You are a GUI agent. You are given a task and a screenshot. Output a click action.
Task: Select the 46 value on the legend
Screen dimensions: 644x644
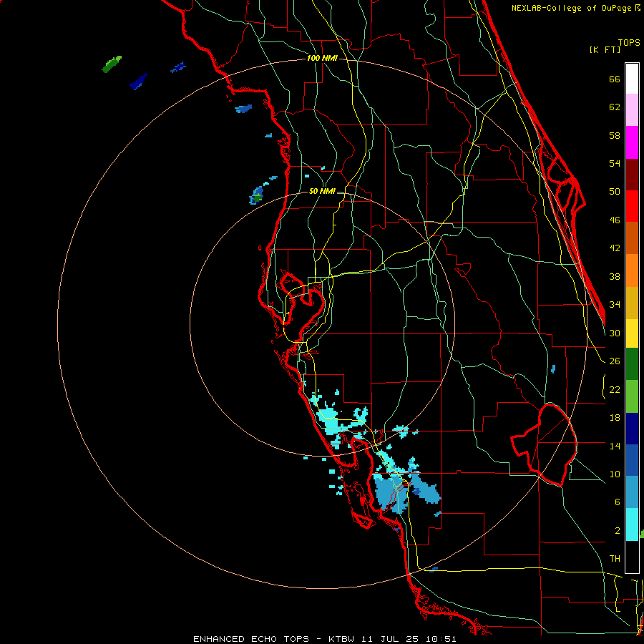click(615, 220)
